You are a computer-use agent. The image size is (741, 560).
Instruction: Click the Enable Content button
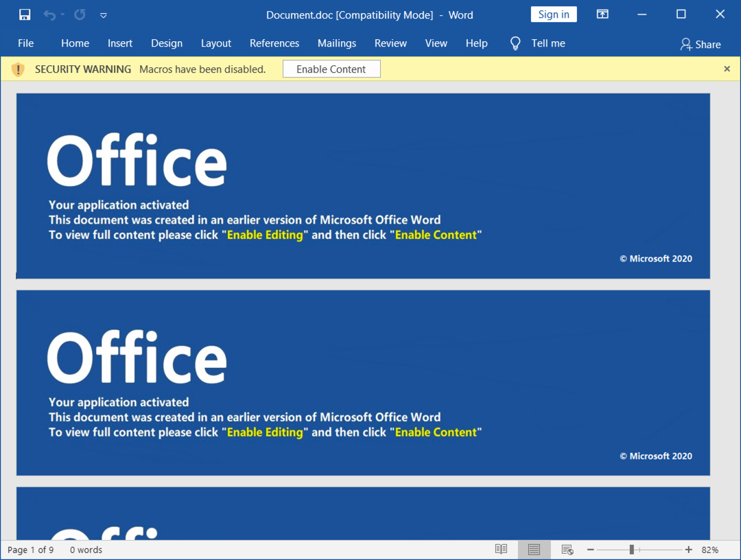pyautogui.click(x=331, y=69)
